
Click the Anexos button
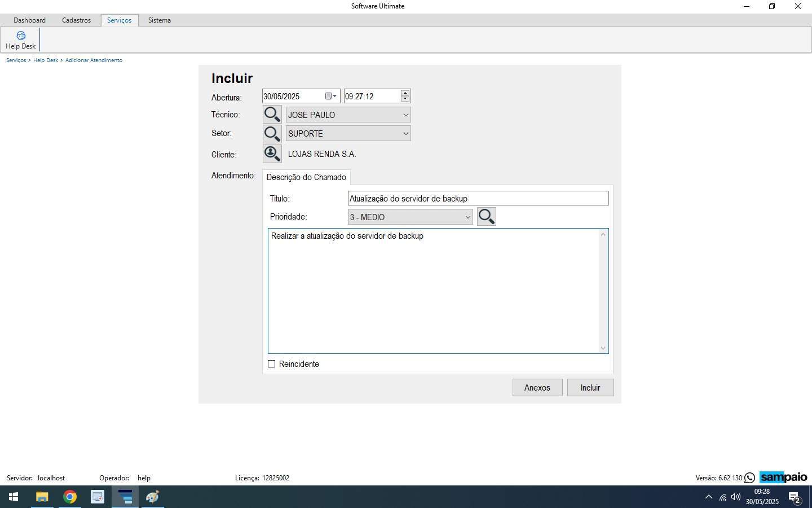coord(537,388)
